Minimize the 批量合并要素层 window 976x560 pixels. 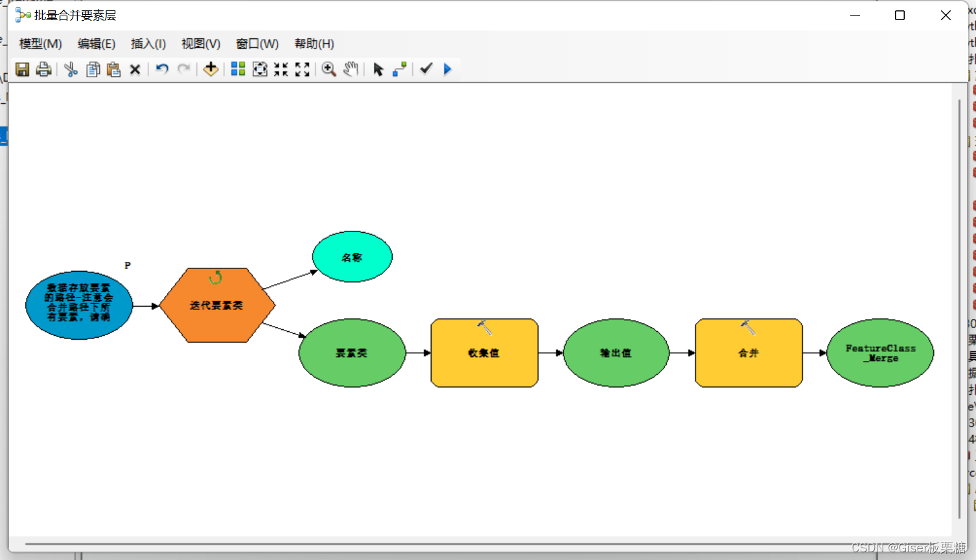[x=855, y=16]
